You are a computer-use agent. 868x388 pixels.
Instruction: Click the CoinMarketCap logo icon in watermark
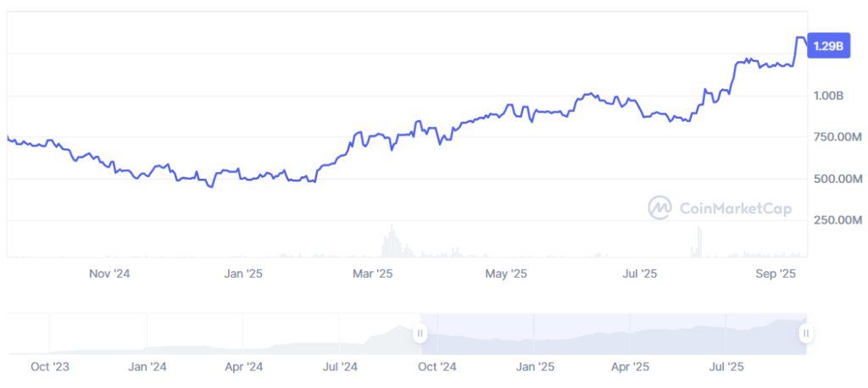[660, 208]
